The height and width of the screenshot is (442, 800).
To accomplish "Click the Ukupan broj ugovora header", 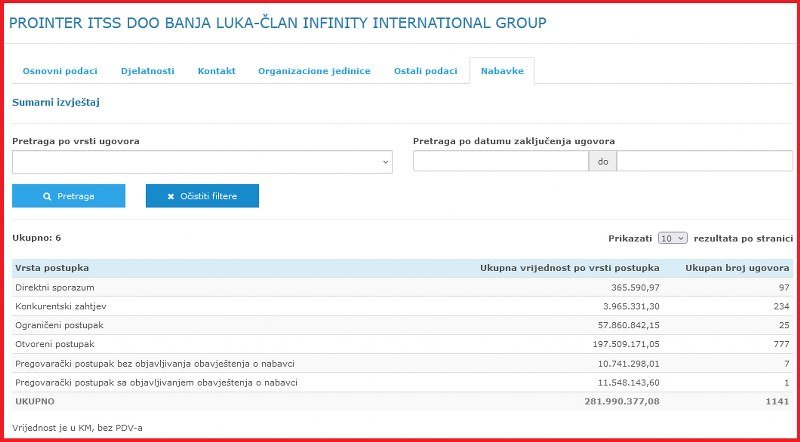I will point(737,268).
